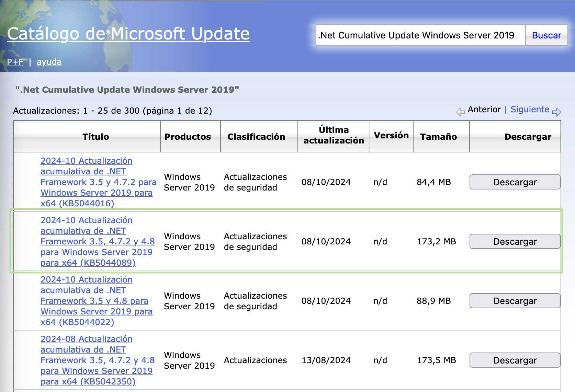Download the 88,9 MB KB5044022 update
Image resolution: width=575 pixels, height=392 pixels.
click(515, 301)
